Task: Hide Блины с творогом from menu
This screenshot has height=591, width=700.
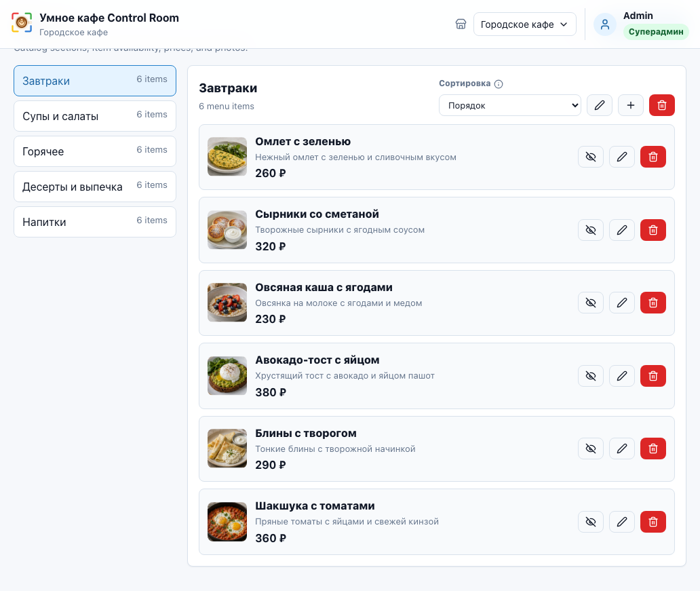Action: 591,449
